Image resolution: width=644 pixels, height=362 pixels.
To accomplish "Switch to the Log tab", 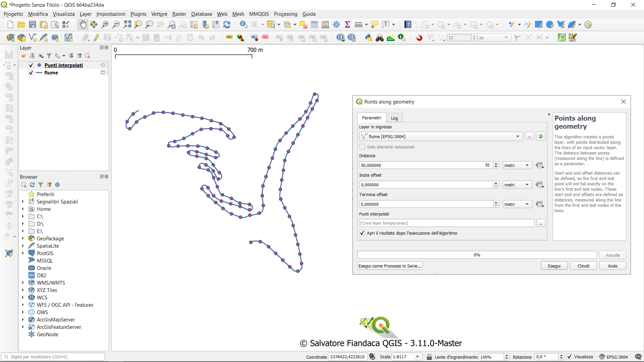I will (x=394, y=118).
